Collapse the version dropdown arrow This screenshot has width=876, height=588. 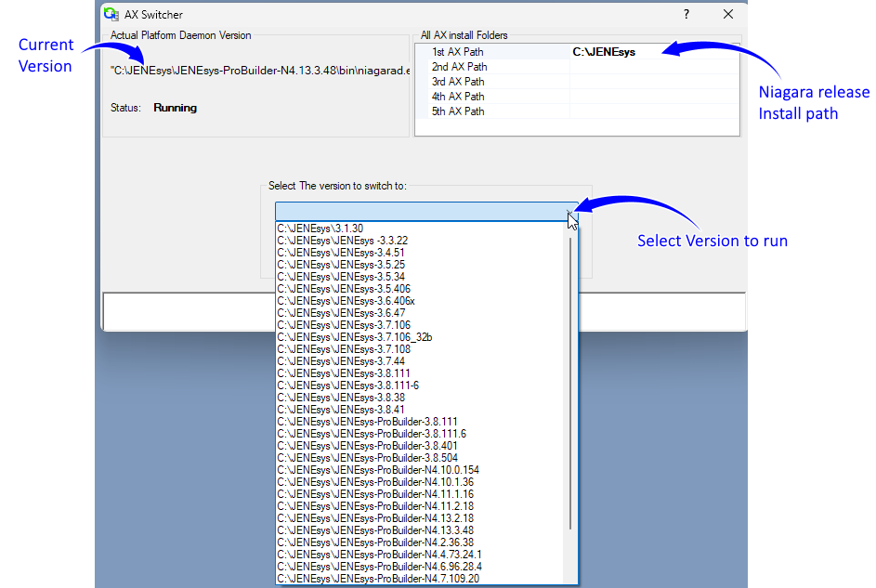click(x=571, y=212)
